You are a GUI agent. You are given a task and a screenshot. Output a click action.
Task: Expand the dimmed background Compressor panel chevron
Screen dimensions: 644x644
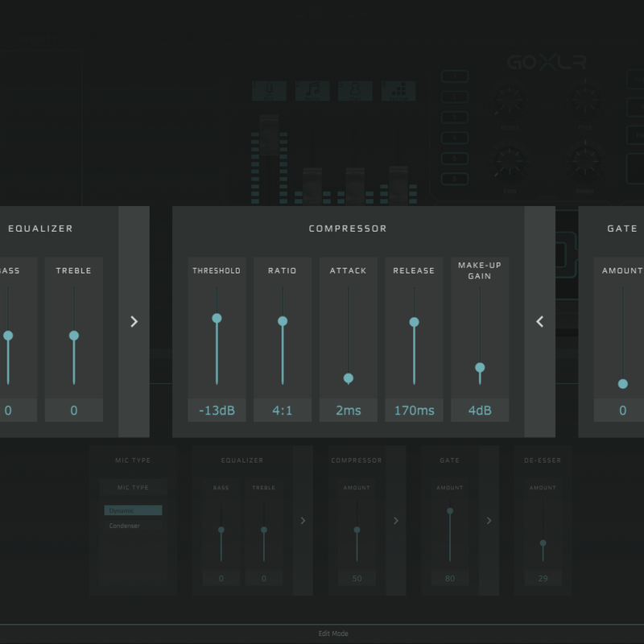click(396, 520)
